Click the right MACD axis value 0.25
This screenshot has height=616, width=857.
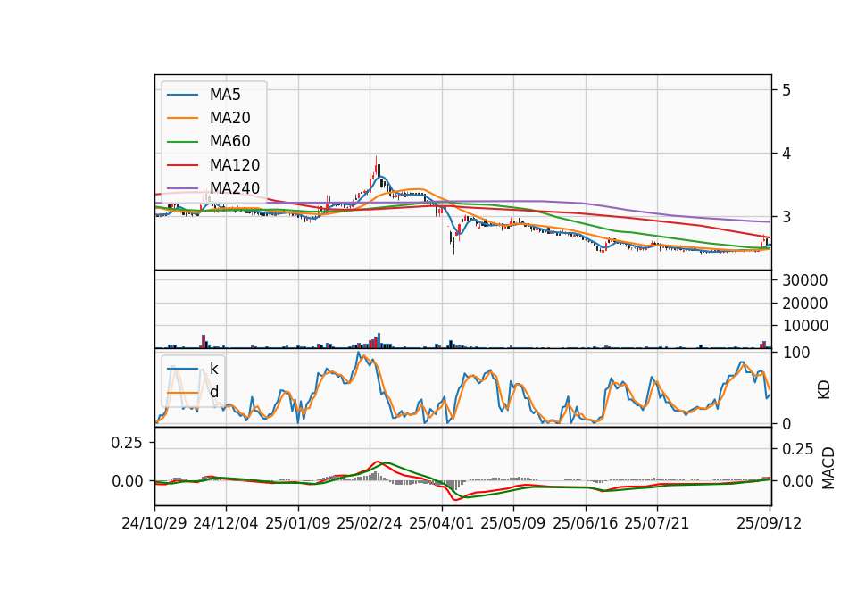[x=798, y=449]
